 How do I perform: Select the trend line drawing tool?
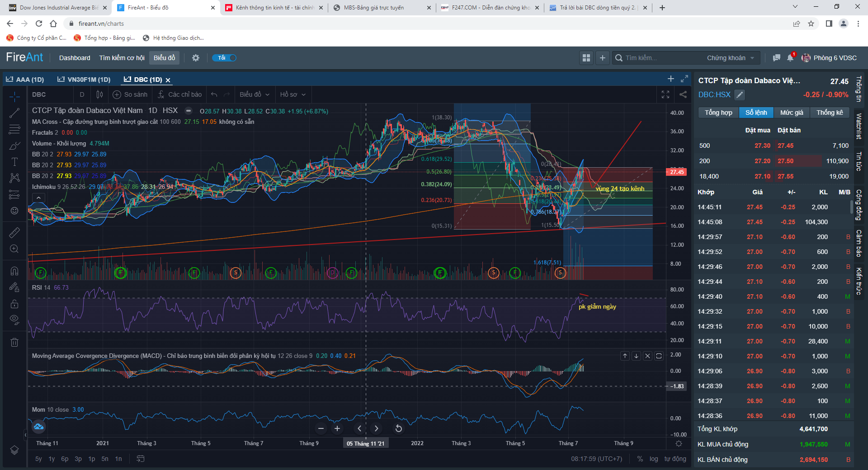(x=14, y=113)
